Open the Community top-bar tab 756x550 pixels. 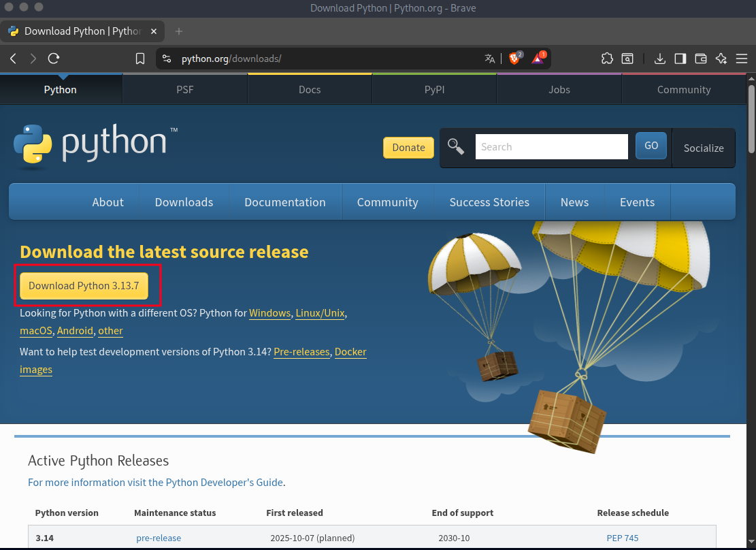click(684, 90)
